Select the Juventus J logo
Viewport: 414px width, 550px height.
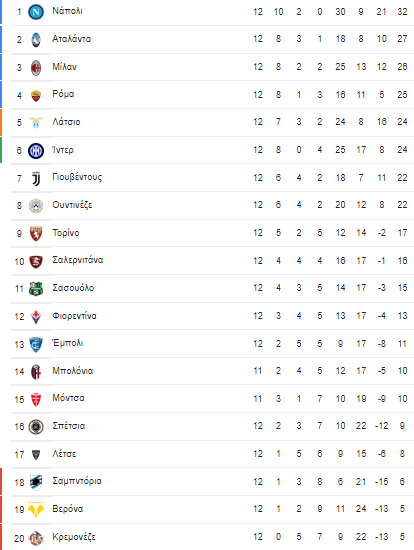(36, 179)
